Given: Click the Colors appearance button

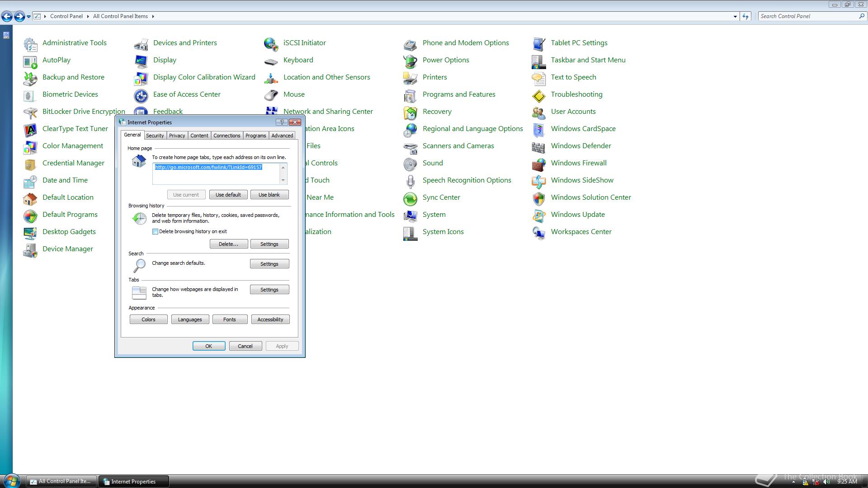Looking at the screenshot, I should point(148,319).
